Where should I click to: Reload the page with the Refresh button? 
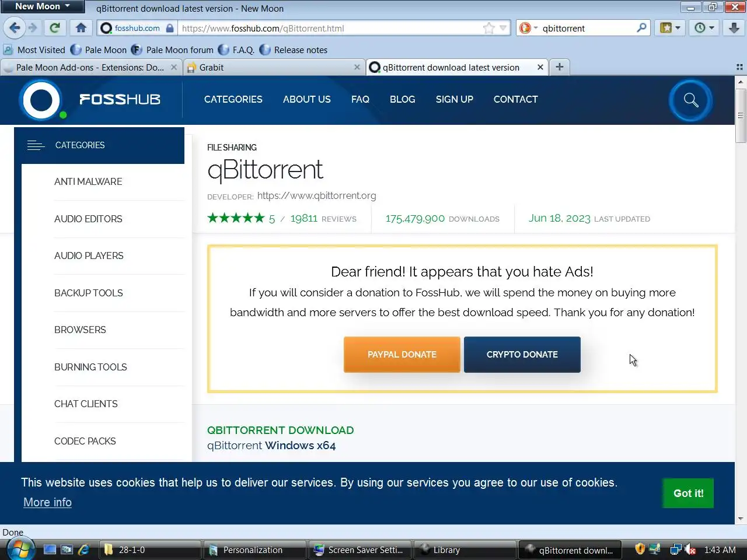pyautogui.click(x=55, y=27)
